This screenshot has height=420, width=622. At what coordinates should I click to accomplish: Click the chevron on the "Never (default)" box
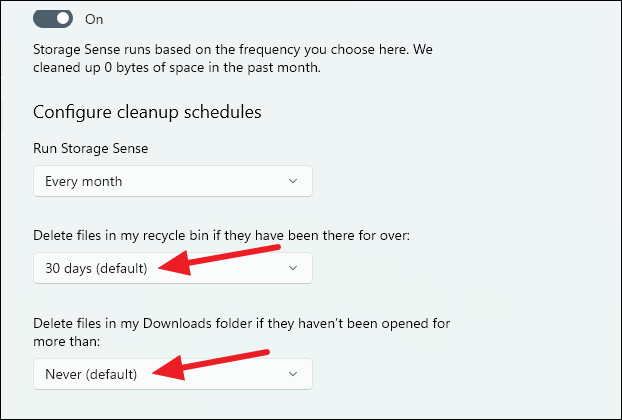coord(293,374)
